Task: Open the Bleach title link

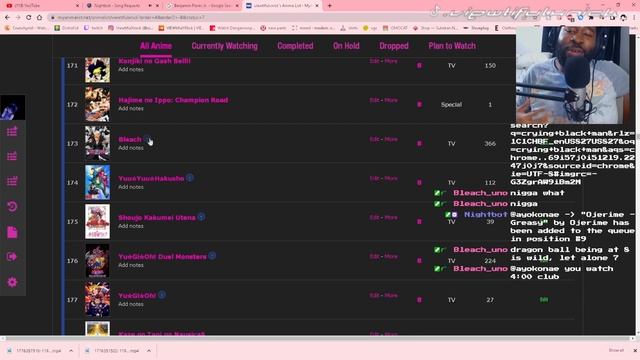Action: pos(130,139)
